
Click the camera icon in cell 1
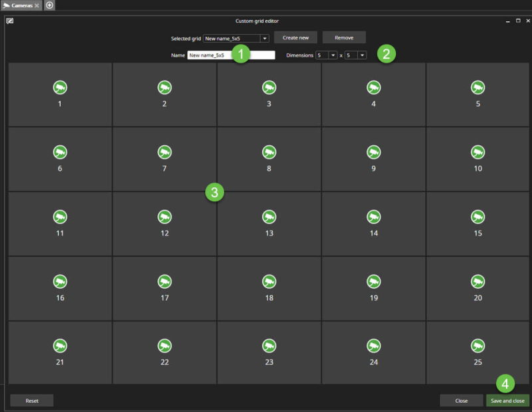[60, 87]
